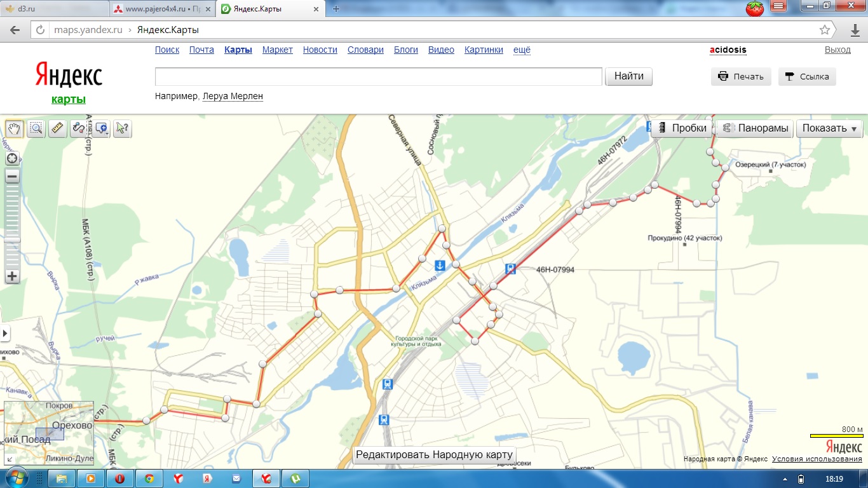Screen dimensions: 868x488
Task: Click the overview minimap thumbnail
Action: click(x=49, y=433)
